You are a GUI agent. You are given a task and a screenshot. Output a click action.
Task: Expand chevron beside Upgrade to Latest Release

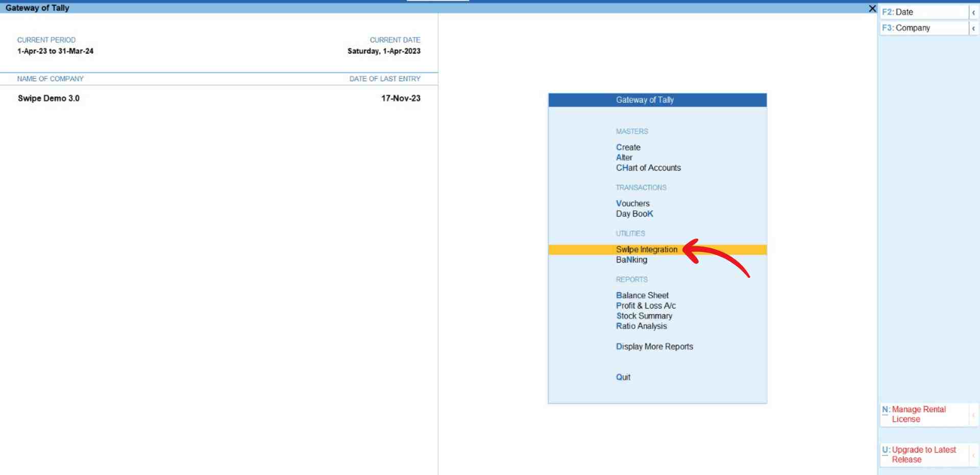(x=974, y=455)
